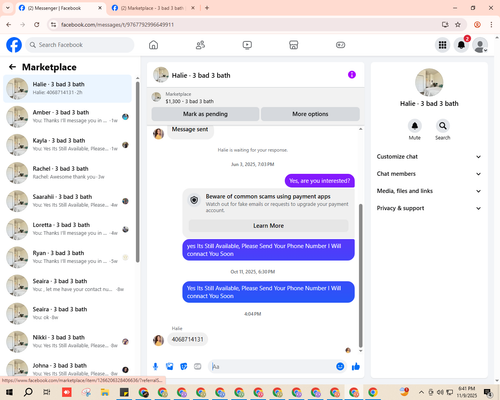Show hidden system tray icons chevron

click(421, 392)
